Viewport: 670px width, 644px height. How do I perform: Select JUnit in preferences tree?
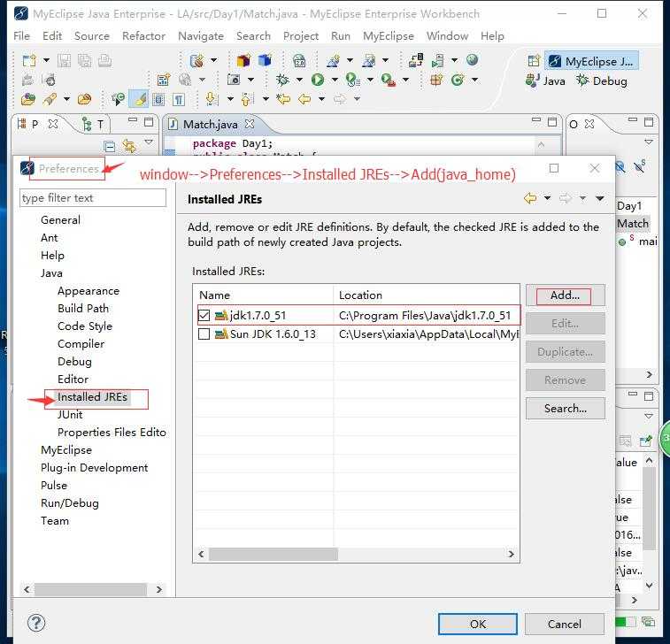(70, 415)
